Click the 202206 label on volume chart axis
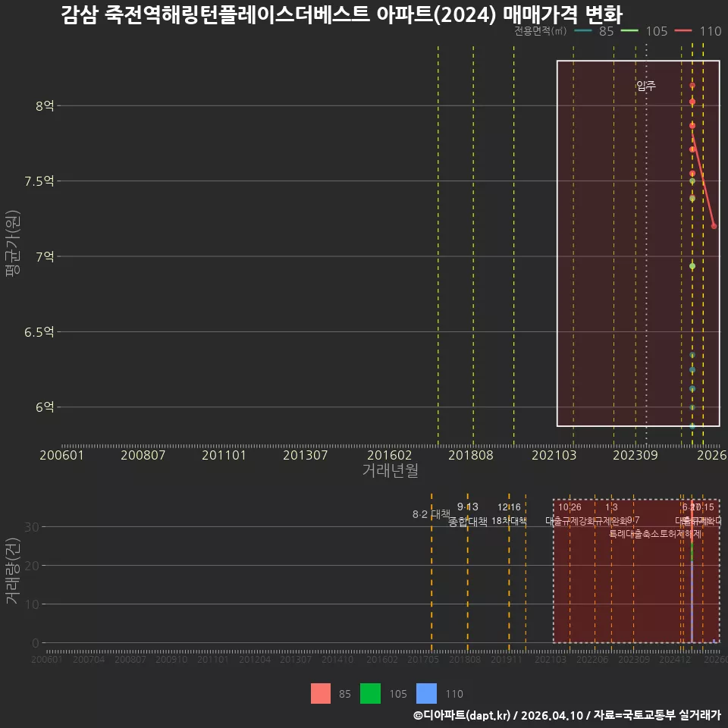Image resolution: width=728 pixels, height=728 pixels. click(x=592, y=659)
